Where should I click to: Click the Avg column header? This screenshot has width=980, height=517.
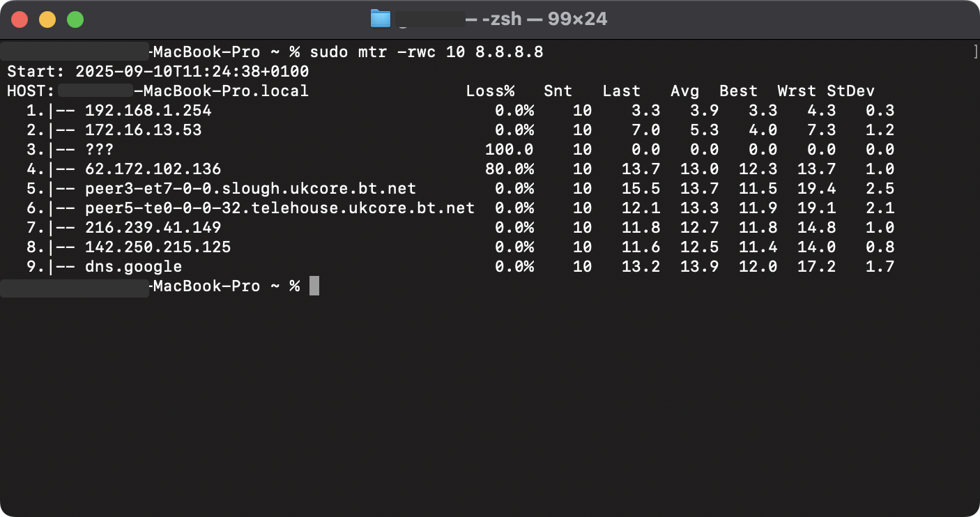pyautogui.click(x=685, y=91)
